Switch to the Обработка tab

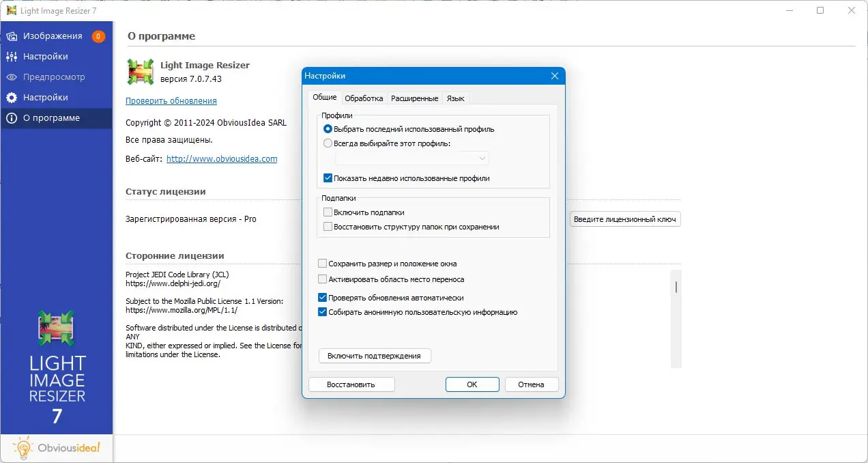point(364,98)
